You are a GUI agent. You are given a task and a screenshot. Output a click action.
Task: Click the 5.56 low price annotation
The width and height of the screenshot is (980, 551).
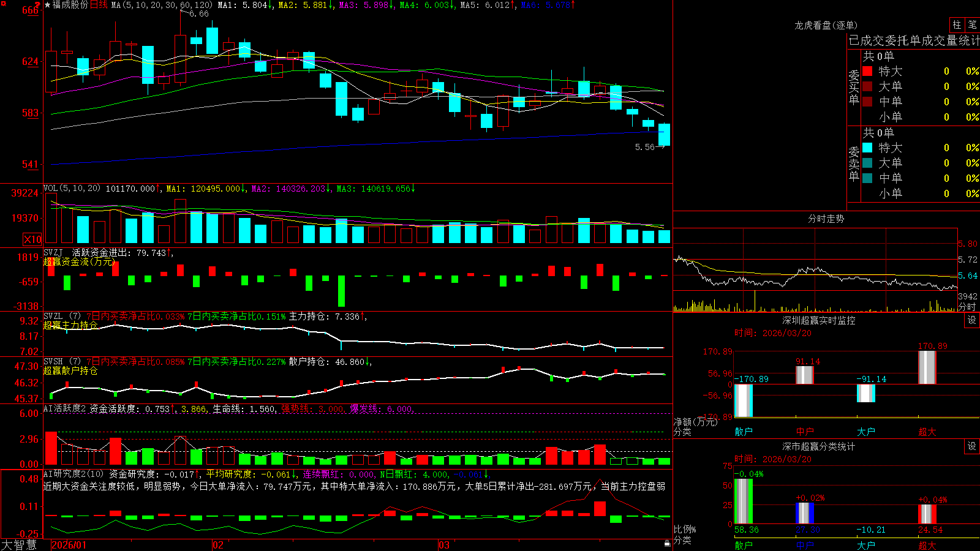pos(645,147)
